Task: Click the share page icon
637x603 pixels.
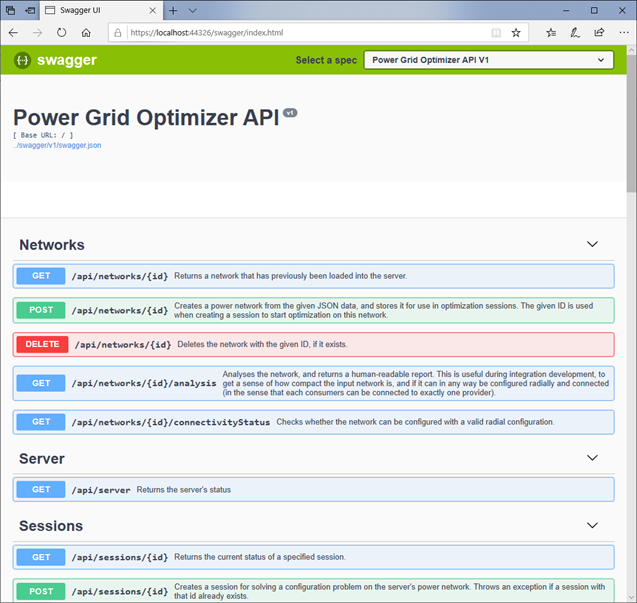Action: point(599,33)
